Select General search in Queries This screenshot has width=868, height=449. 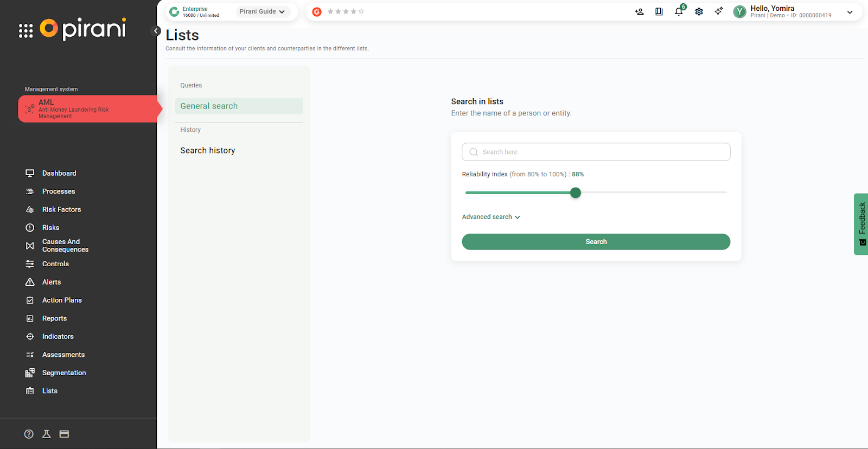(239, 106)
